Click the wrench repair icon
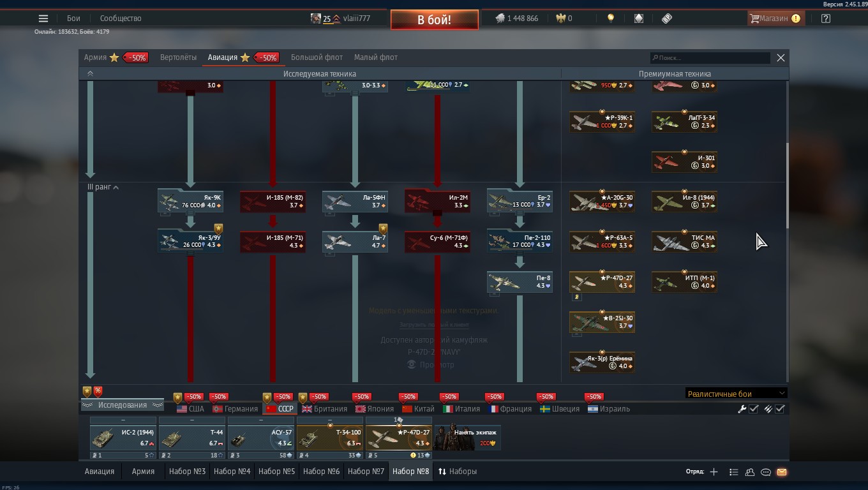 point(742,409)
